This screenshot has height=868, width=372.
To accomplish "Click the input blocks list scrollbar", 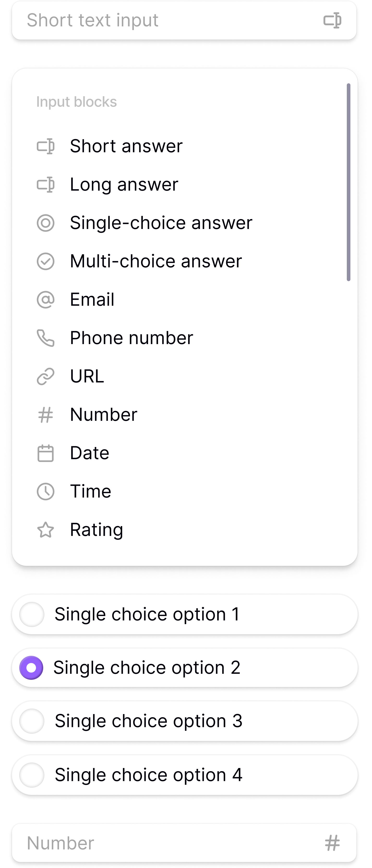I will [349, 182].
